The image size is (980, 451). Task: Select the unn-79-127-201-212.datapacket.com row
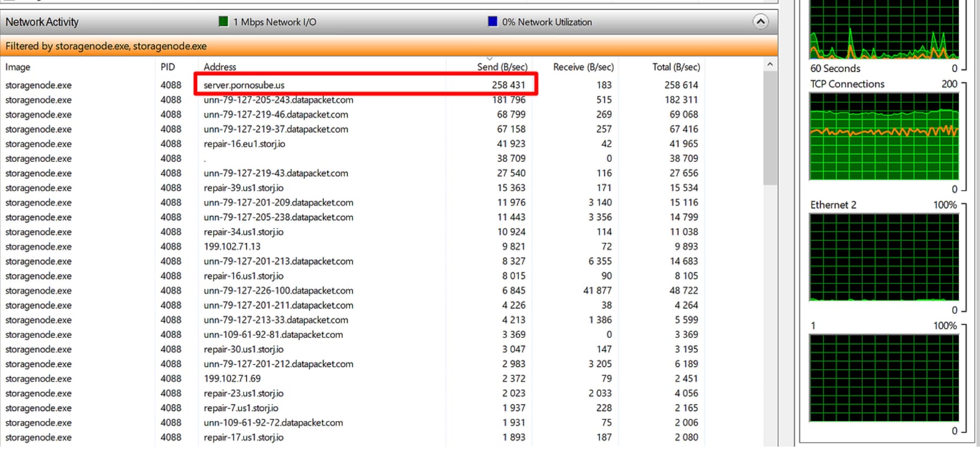(x=353, y=364)
